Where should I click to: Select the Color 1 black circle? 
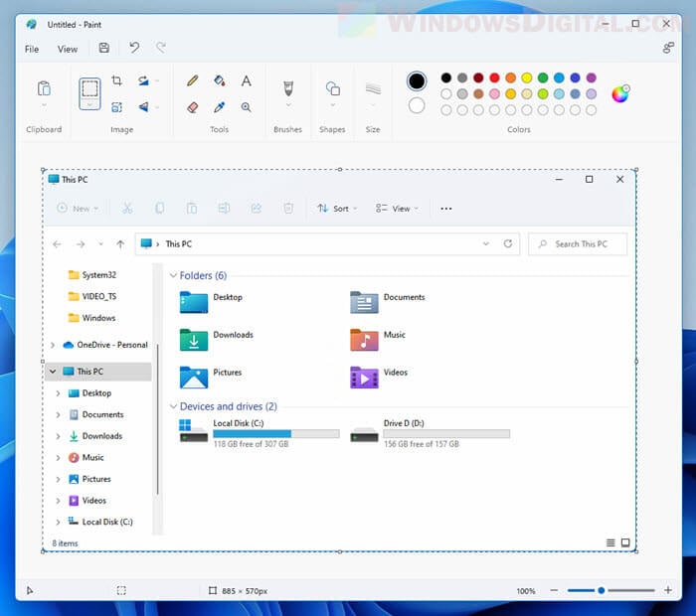point(417,81)
